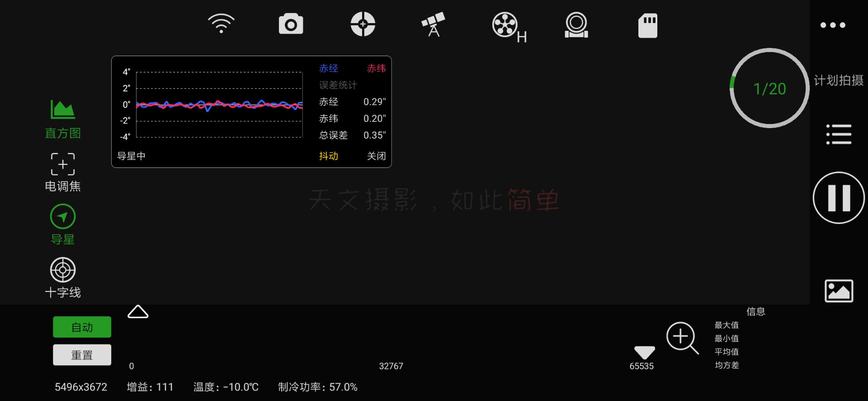Toggle the 直方图 histogram panel
Viewport: 868px width, 401px height.
[63, 119]
